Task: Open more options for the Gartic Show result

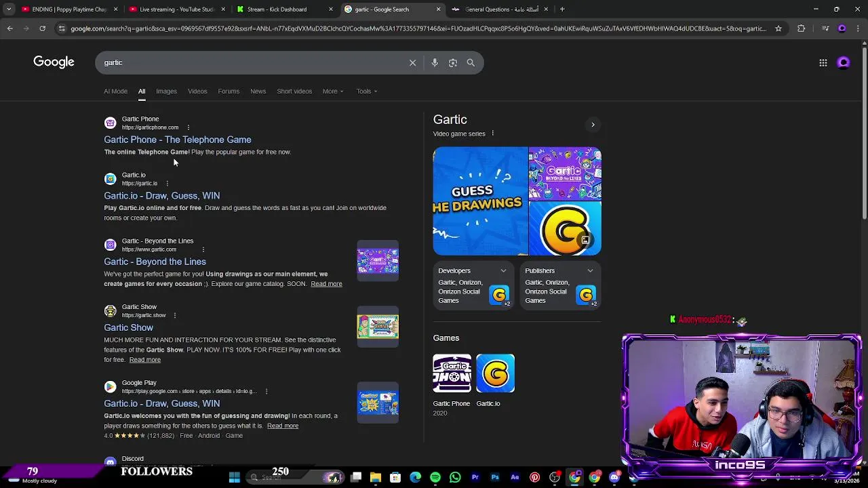Action: (175, 315)
